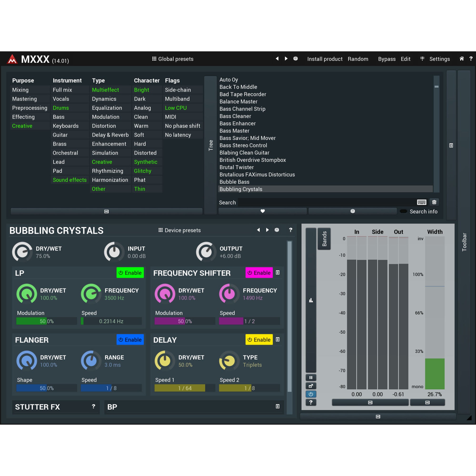Click the heart favorites button
The image size is (476, 476).
point(263,211)
